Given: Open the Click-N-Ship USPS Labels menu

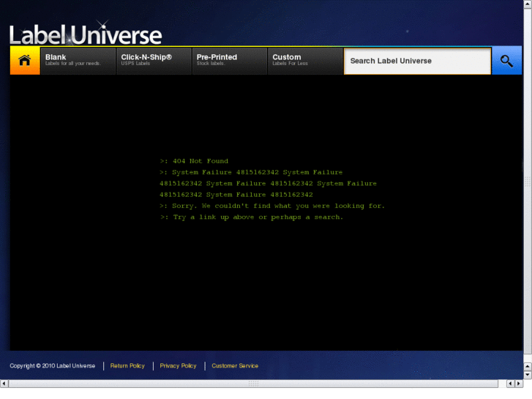Looking at the screenshot, I should click(154, 61).
